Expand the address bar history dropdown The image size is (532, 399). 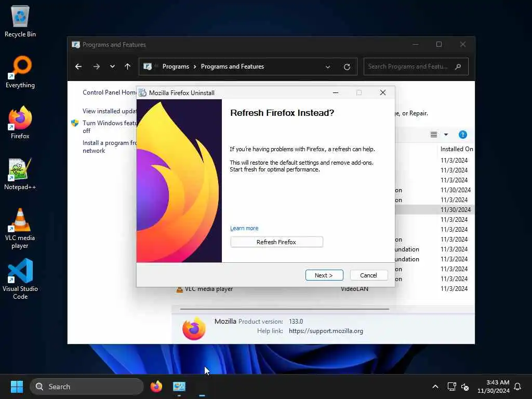[x=328, y=67]
